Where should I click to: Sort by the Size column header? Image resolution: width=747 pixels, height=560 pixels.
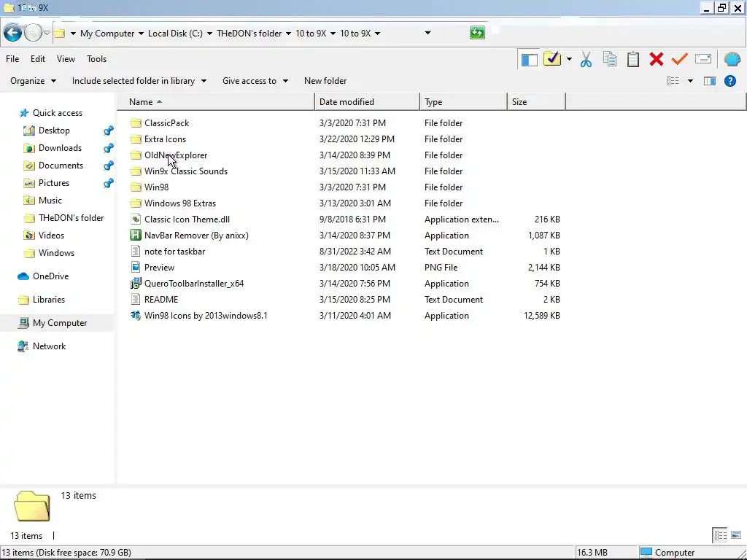point(536,102)
